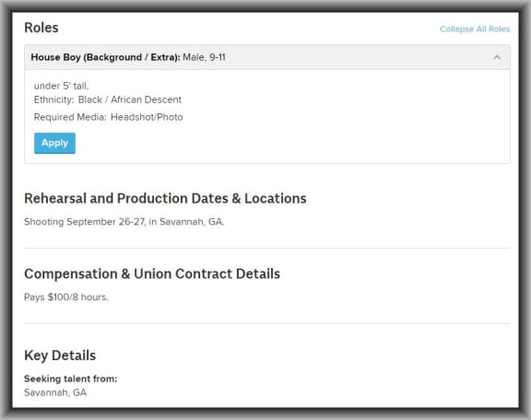
Task: Select the "Headshot/Photo" value
Action: click(x=147, y=117)
